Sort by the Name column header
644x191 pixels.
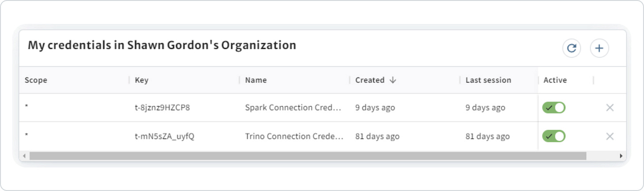tap(256, 80)
